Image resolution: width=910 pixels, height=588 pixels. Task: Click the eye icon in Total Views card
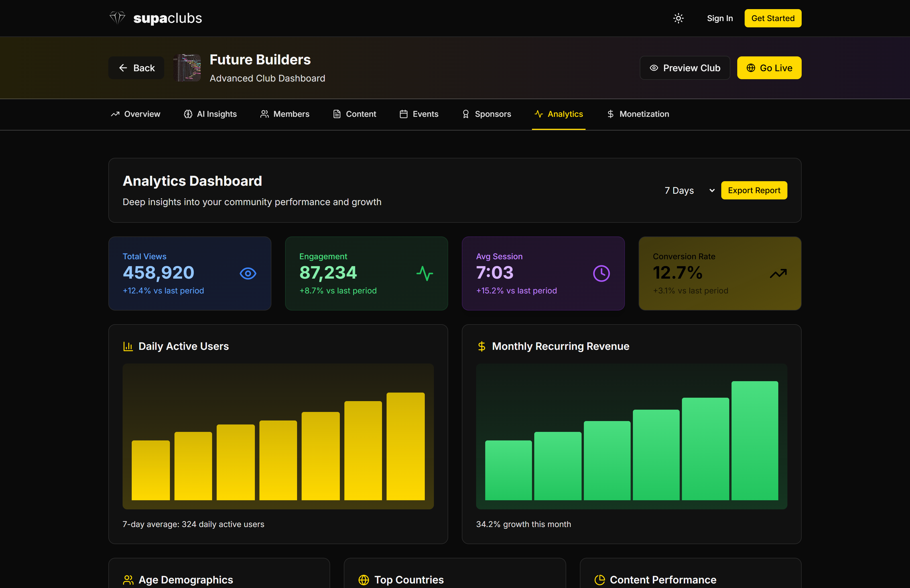click(x=248, y=273)
